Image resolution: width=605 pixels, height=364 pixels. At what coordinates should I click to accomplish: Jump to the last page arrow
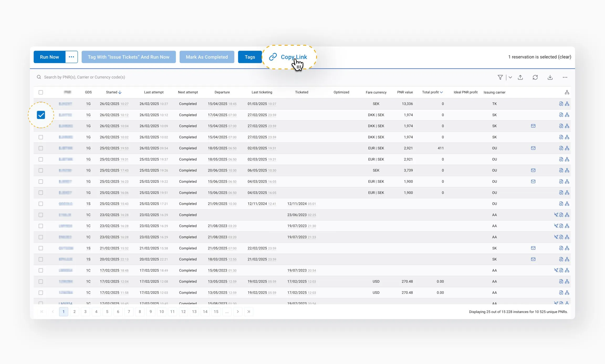pos(249,311)
